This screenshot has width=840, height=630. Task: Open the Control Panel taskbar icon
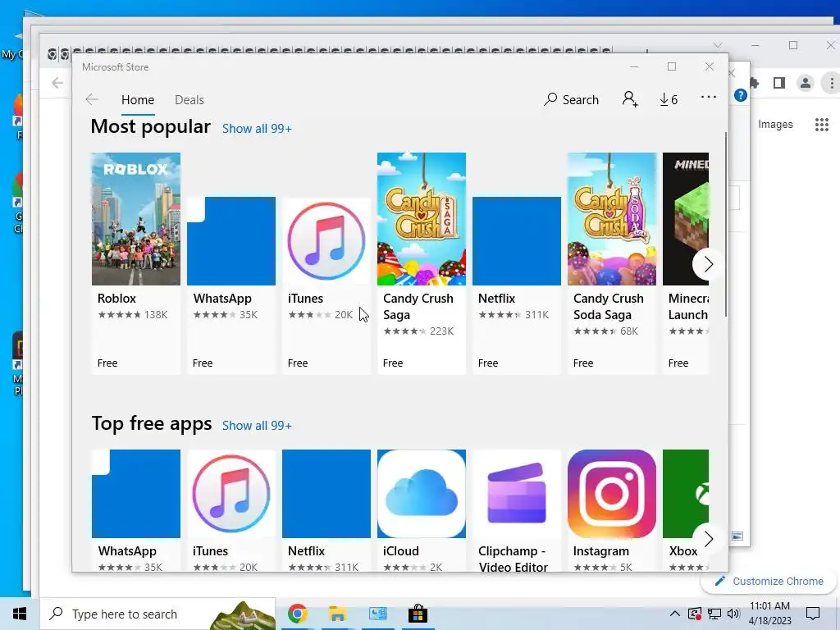coord(377,614)
